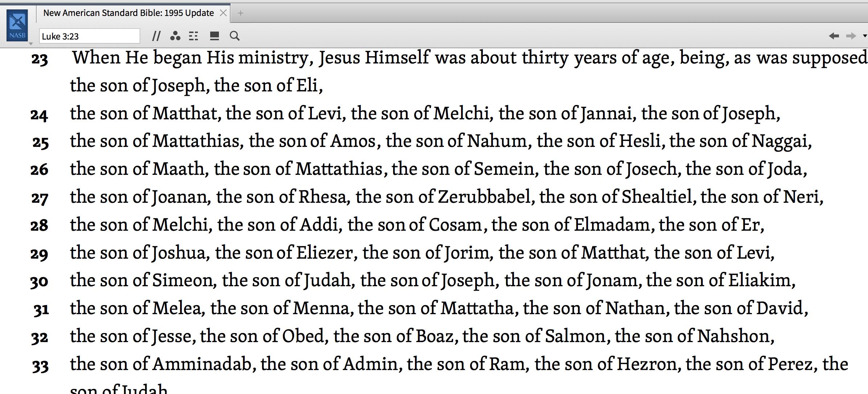Close the New American Standard Bible tab
Image resolution: width=868 pixels, height=394 pixels.
pyautogui.click(x=224, y=13)
